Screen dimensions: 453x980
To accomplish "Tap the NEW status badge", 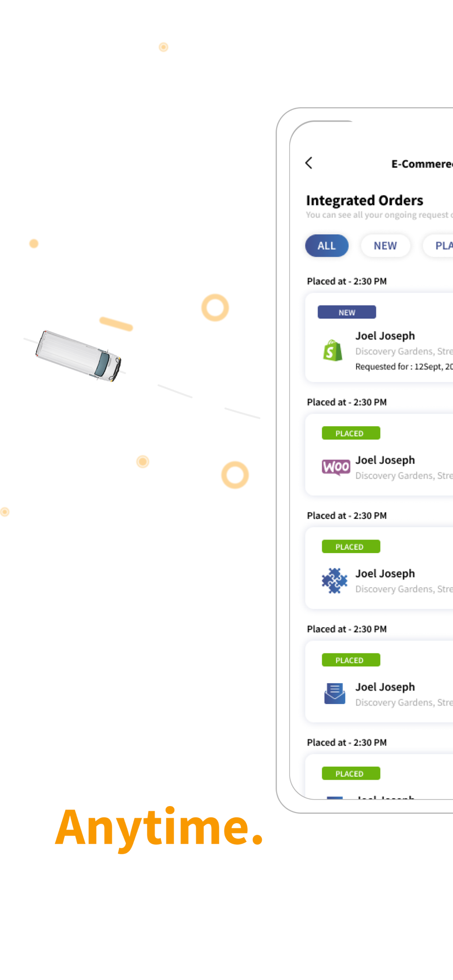I will pyautogui.click(x=347, y=312).
